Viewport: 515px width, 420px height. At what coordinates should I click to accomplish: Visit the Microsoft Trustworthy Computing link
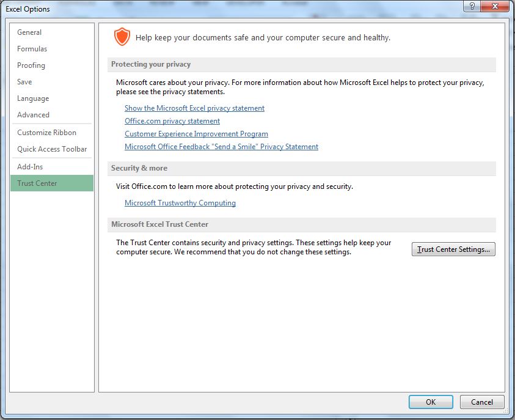(x=180, y=203)
